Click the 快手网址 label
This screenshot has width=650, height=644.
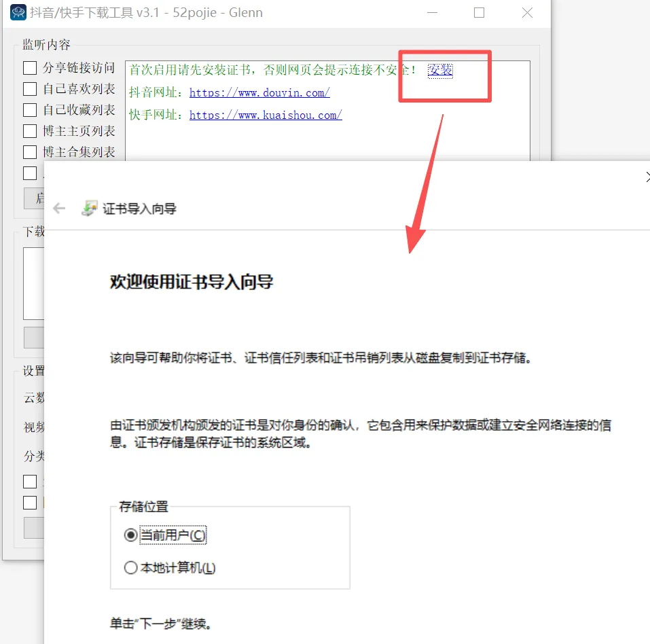point(156,115)
